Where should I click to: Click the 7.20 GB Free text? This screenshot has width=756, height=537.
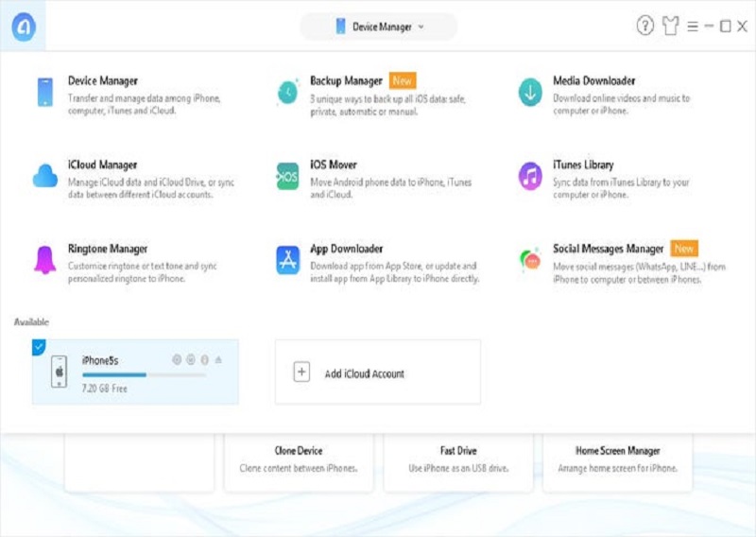pos(105,389)
